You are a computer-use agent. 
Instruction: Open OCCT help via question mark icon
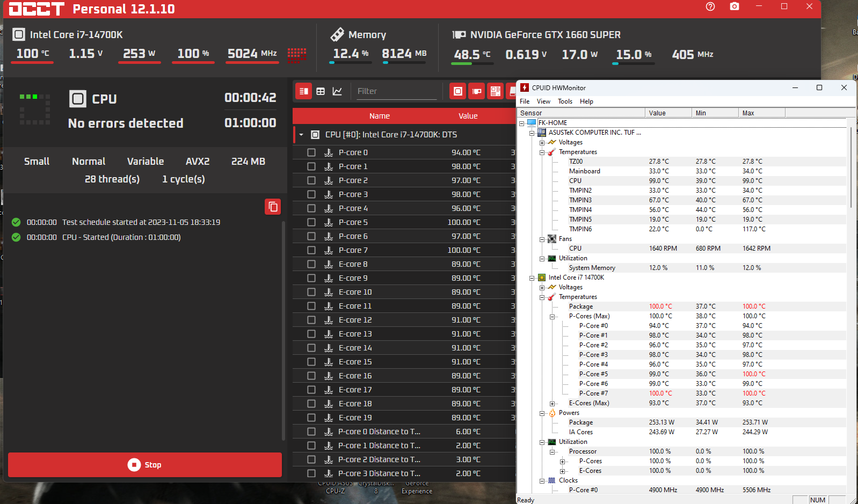[x=710, y=6]
